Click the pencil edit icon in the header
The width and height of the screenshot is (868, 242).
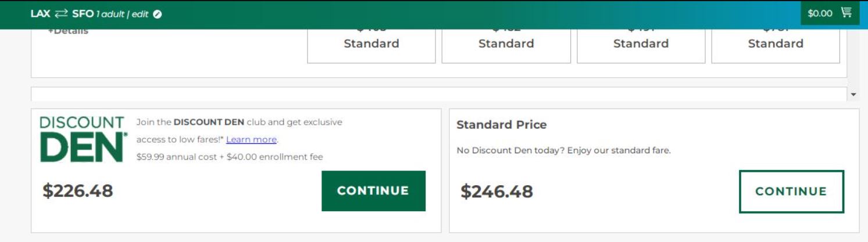pos(157,15)
